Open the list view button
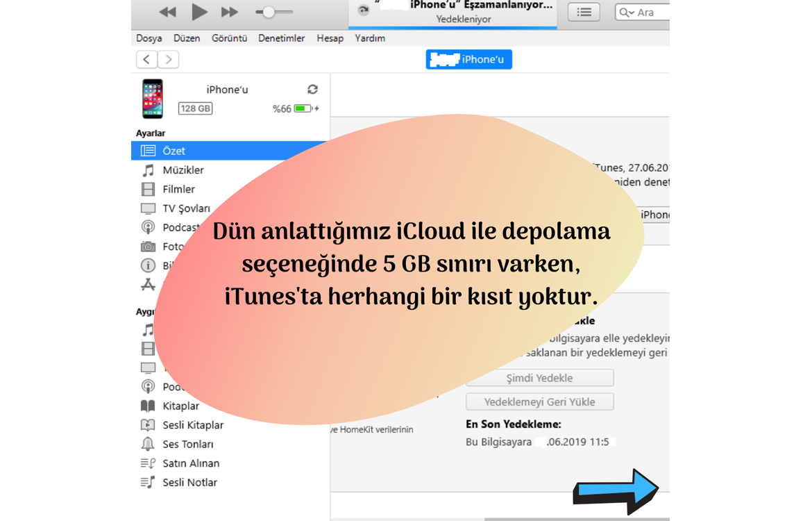The height and width of the screenshot is (521, 812). pos(584,12)
